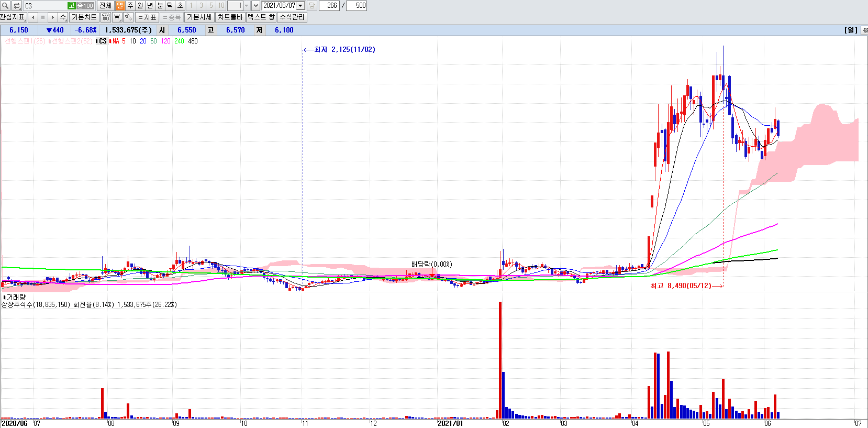868x428 pixels.
Task: Click the 선행스팬2(52) legend label
Action: click(71, 41)
